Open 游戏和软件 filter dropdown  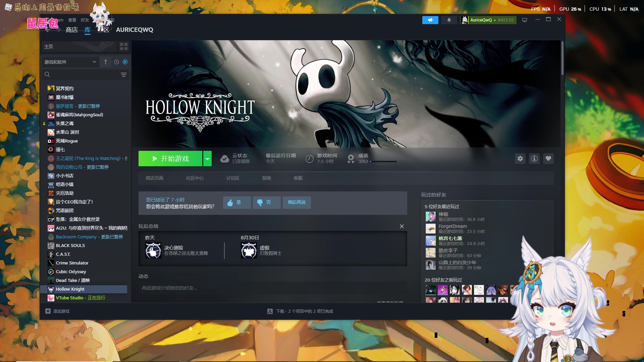click(x=70, y=62)
